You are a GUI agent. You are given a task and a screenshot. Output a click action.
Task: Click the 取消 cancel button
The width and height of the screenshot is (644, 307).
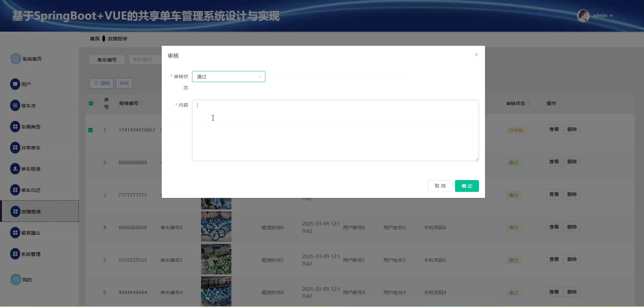440,186
